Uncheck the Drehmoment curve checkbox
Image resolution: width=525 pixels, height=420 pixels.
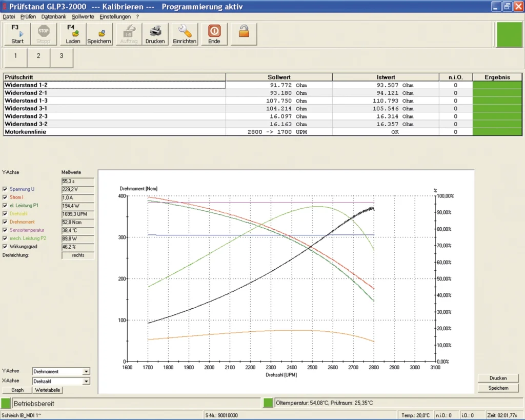(x=5, y=222)
